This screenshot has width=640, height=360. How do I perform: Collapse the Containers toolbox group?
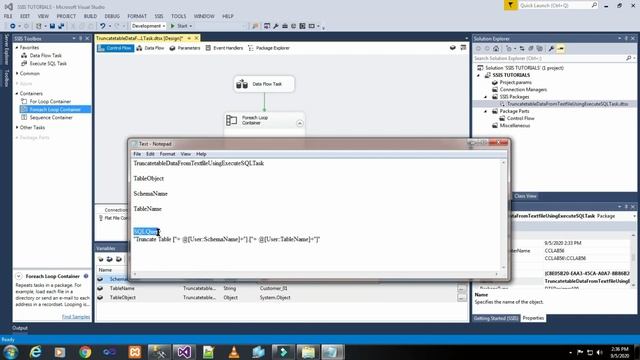(17, 93)
